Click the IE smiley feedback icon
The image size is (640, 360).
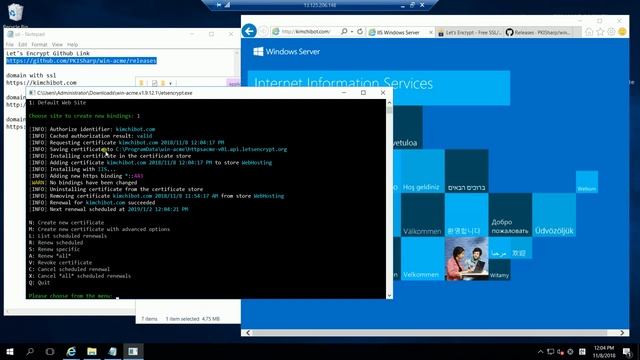622,32
